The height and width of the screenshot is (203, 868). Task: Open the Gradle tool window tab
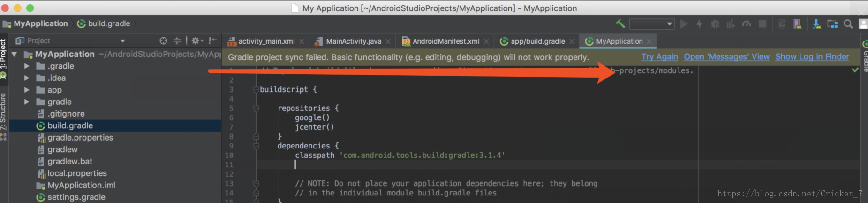[865, 56]
